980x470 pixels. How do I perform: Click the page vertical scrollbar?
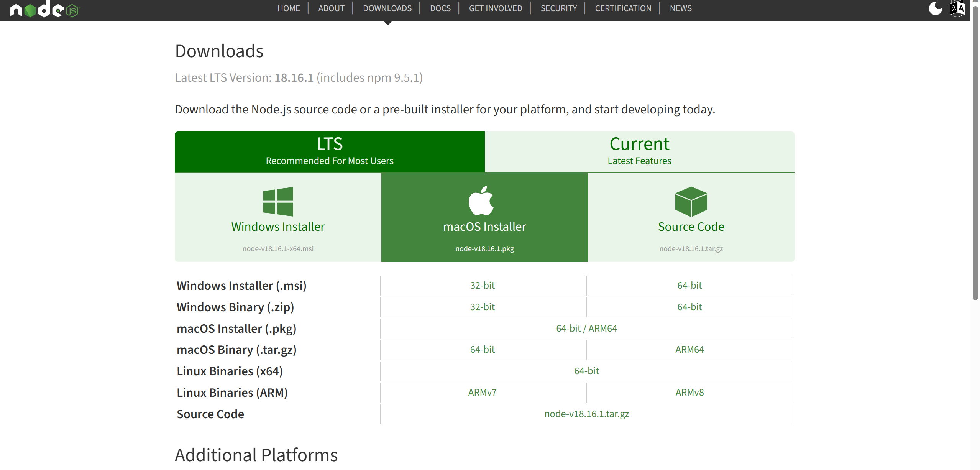point(975,153)
